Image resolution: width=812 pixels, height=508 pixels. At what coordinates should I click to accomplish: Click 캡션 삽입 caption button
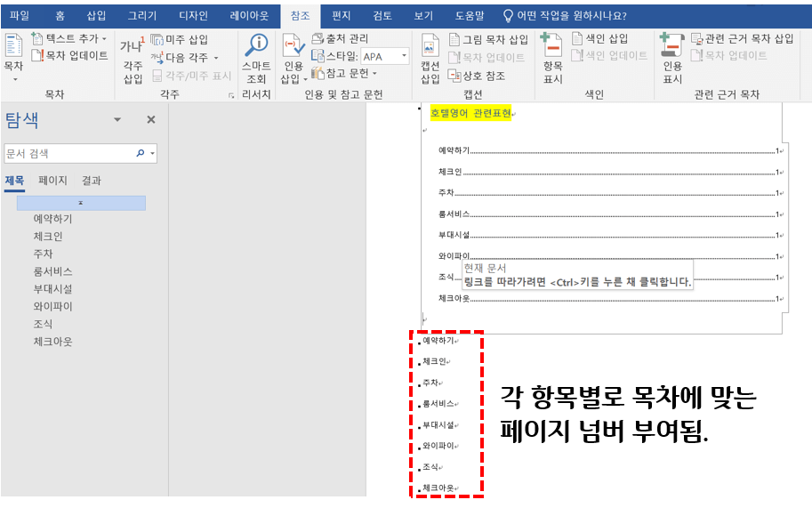pos(430,58)
